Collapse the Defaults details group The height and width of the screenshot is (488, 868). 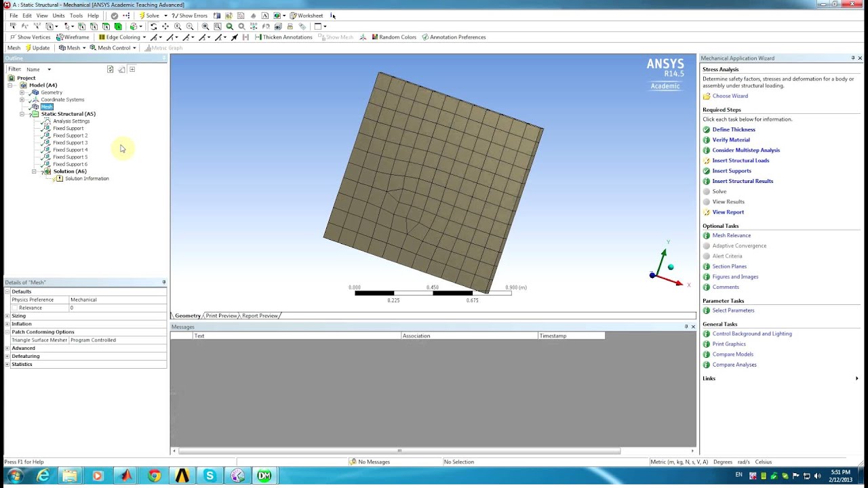7,291
